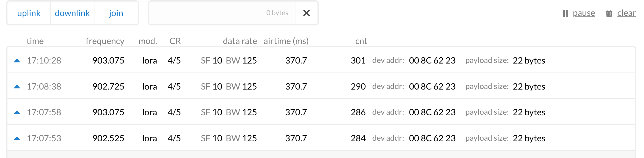Pause the live traffic feed link
This screenshot has width=644, height=158.
coord(584,13)
